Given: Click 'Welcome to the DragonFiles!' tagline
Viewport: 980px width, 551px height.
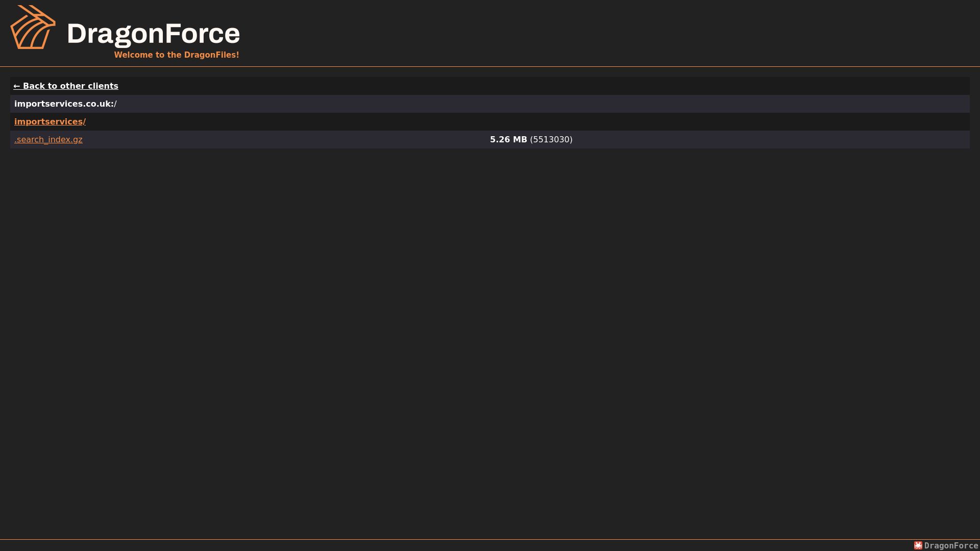Looking at the screenshot, I should click(177, 55).
